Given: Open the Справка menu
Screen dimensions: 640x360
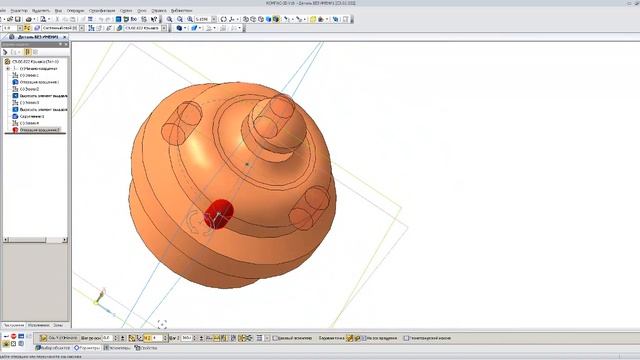Looking at the screenshot, I should pyautogui.click(x=159, y=11).
